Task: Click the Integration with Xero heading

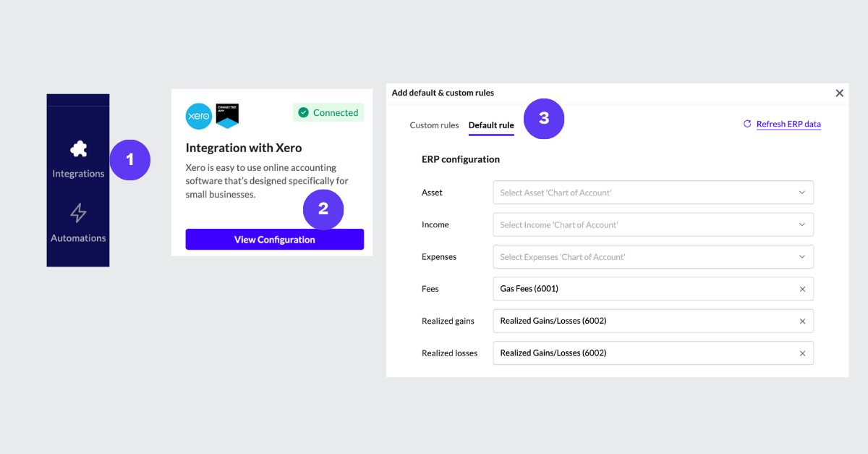Action: pos(244,148)
